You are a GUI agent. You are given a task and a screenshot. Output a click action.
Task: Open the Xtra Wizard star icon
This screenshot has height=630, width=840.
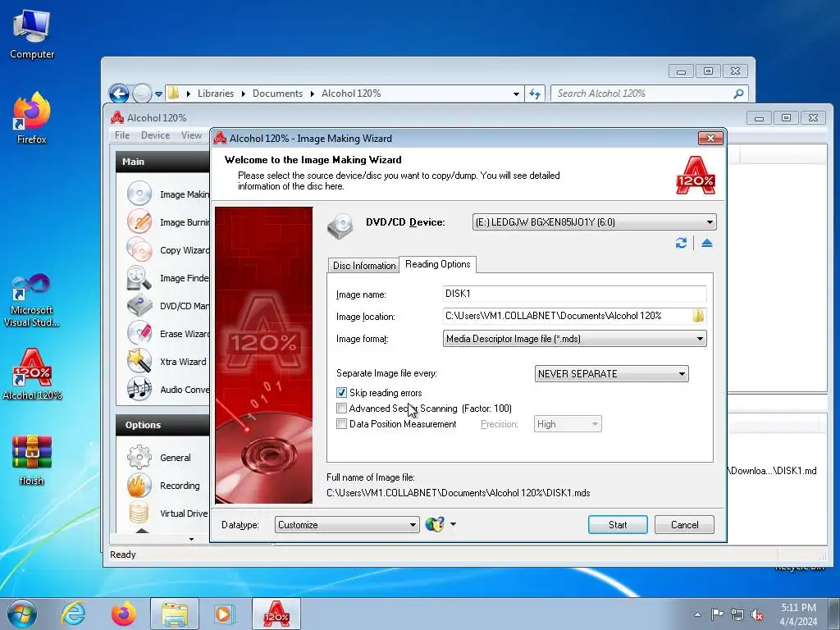[139, 361]
